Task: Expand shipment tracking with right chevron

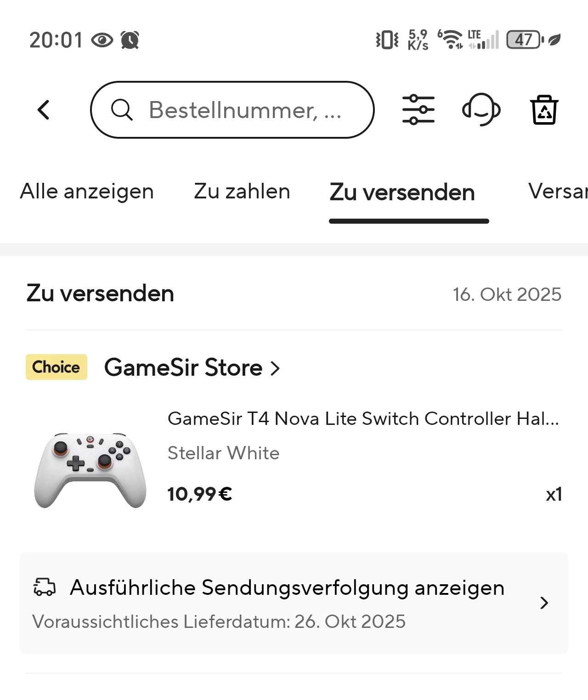Action: tap(544, 603)
